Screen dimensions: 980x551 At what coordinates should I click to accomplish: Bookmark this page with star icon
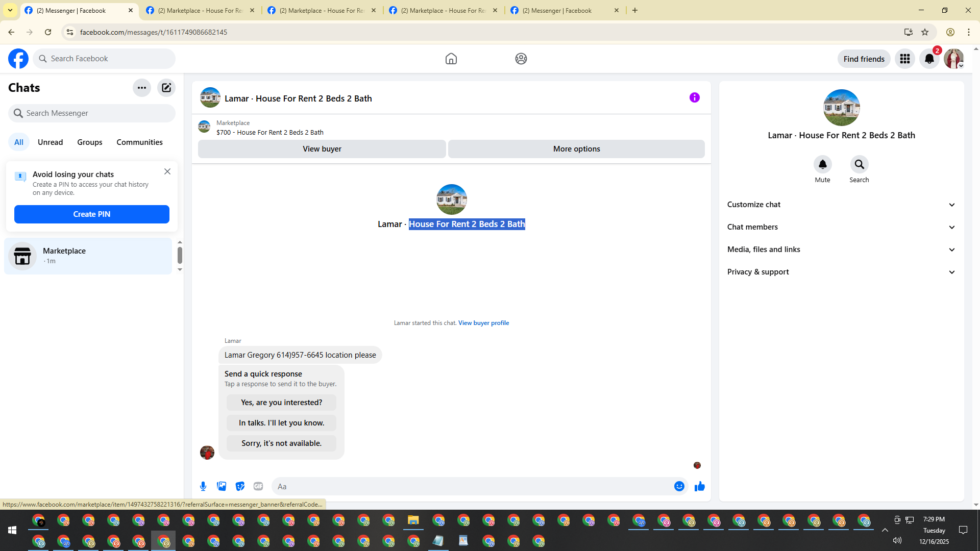(x=925, y=32)
